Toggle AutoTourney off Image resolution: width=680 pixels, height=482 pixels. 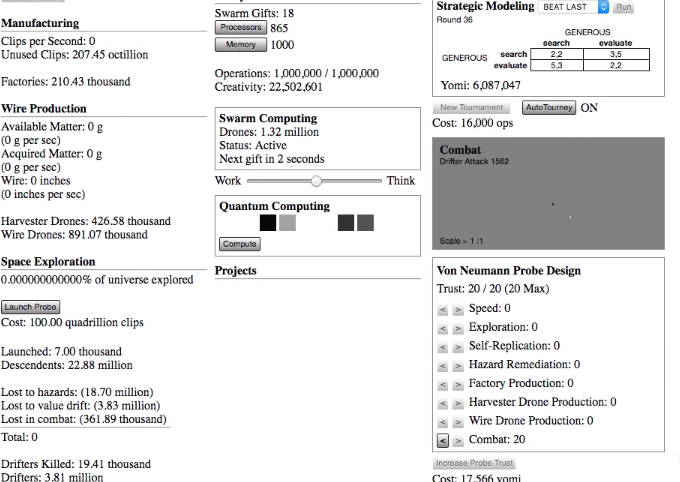(x=549, y=107)
